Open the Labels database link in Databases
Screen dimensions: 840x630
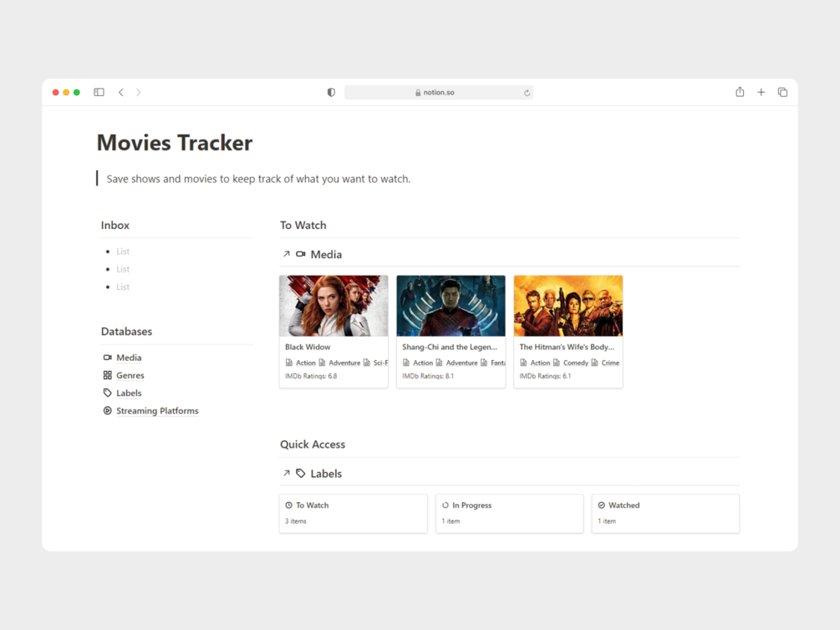[129, 393]
